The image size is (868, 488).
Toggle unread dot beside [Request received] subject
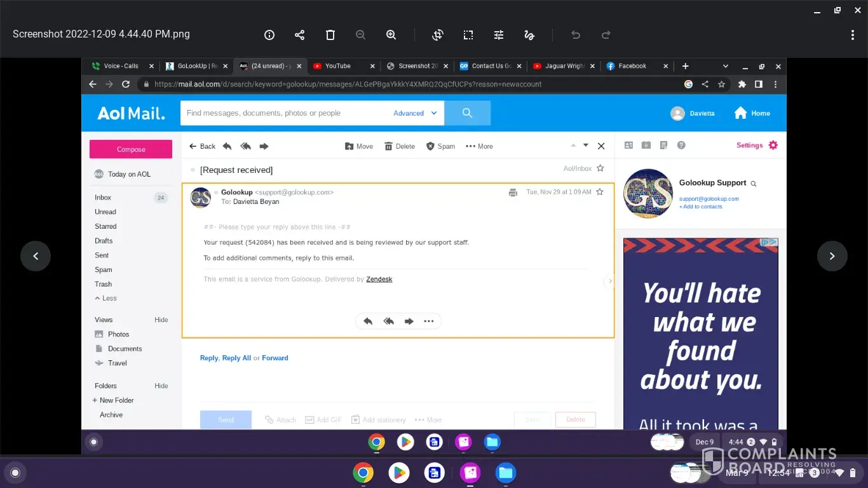pyautogui.click(x=193, y=170)
